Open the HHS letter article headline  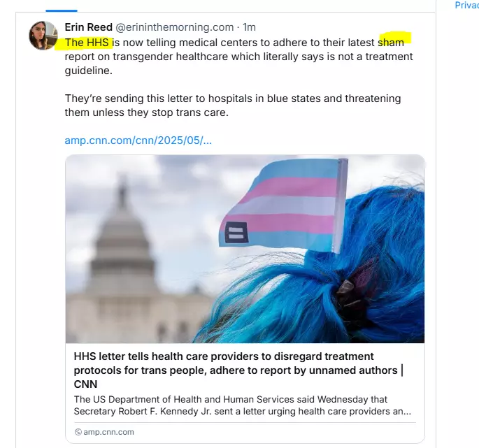238,370
